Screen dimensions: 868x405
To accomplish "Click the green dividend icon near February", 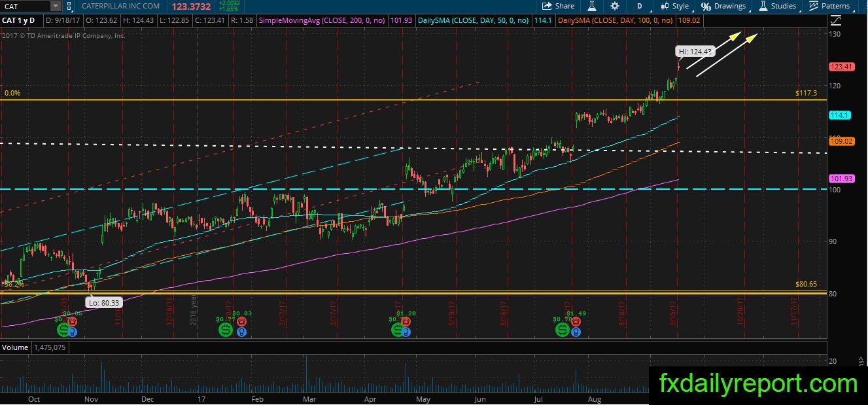I will (x=226, y=330).
